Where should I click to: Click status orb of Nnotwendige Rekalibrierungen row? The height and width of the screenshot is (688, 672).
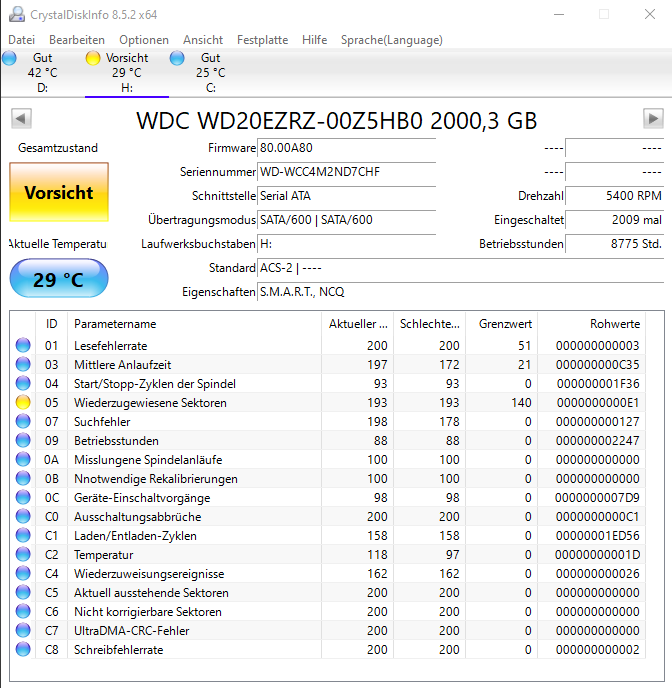point(23,478)
